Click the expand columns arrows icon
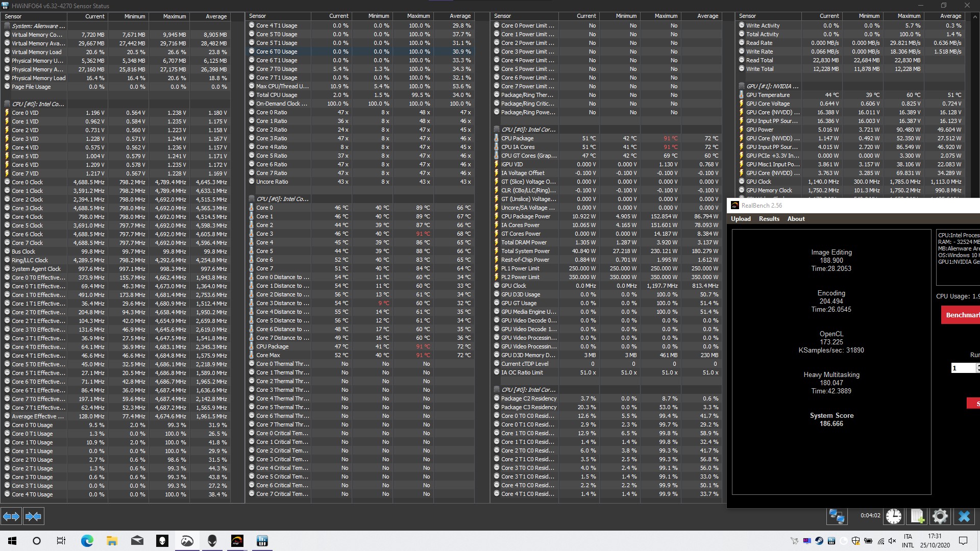Image resolution: width=980 pixels, height=551 pixels. tap(11, 516)
